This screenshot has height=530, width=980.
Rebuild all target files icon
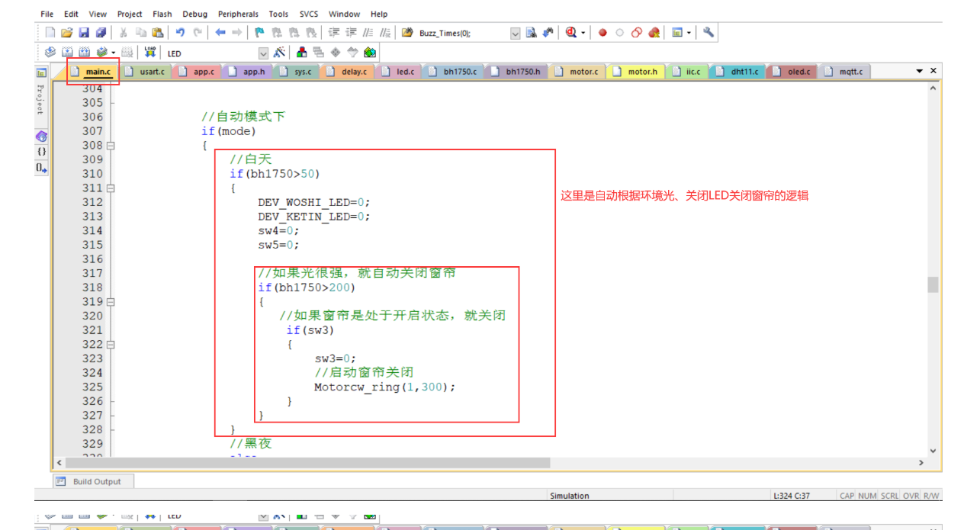click(83, 53)
